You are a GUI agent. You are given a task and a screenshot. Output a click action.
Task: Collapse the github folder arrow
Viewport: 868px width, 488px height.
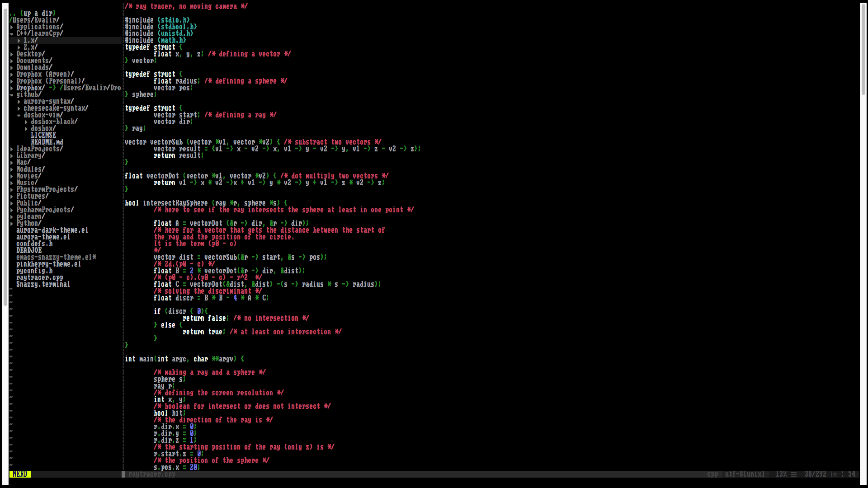pyautogui.click(x=12, y=95)
